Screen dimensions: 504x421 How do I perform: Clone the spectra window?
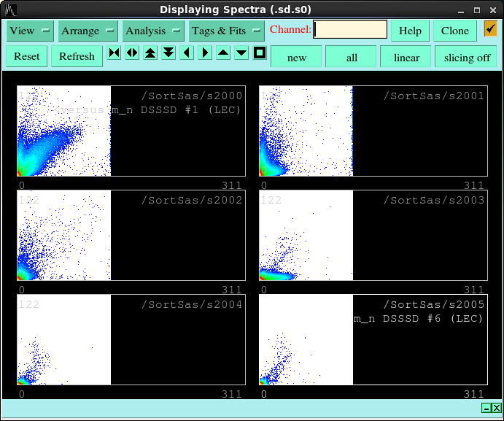click(455, 31)
